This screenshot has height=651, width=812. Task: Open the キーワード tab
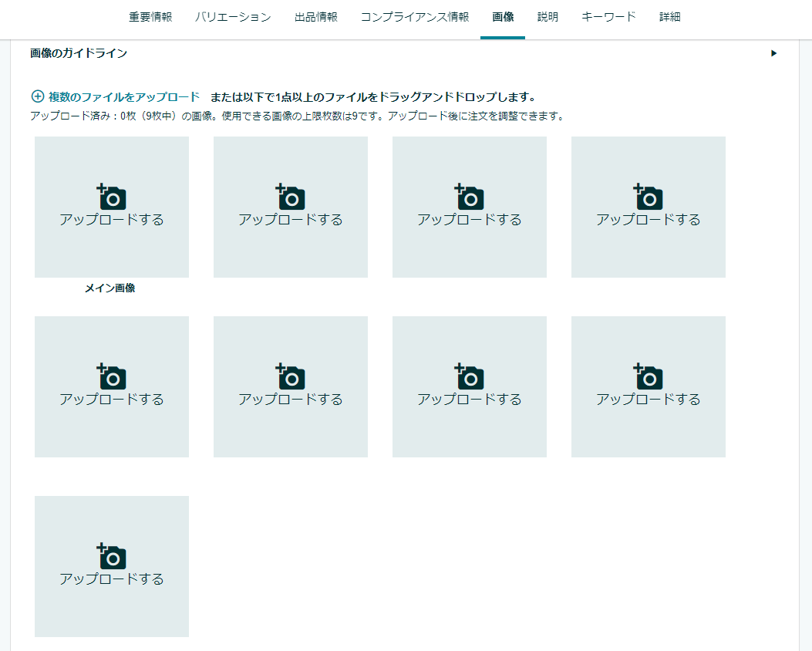tap(609, 17)
